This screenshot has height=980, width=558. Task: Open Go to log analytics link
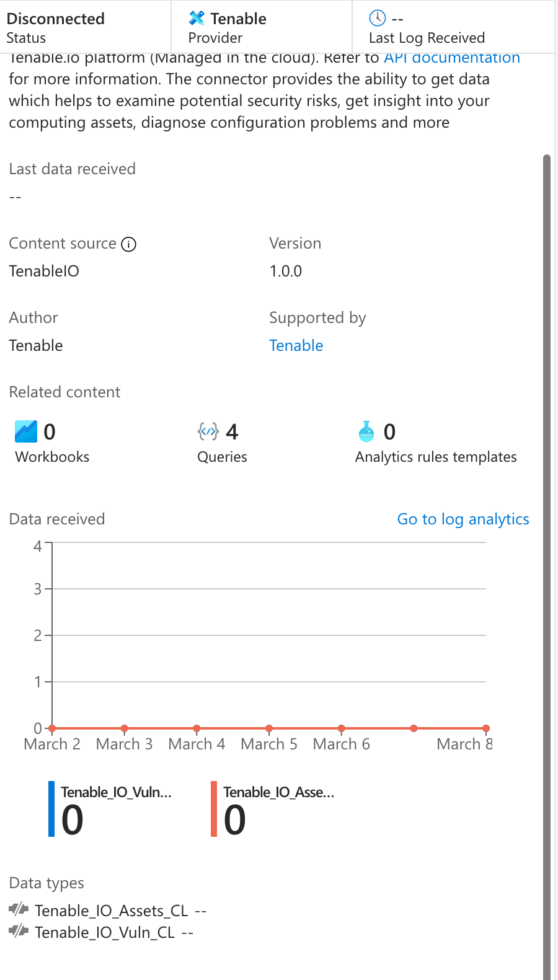pyautogui.click(x=463, y=519)
